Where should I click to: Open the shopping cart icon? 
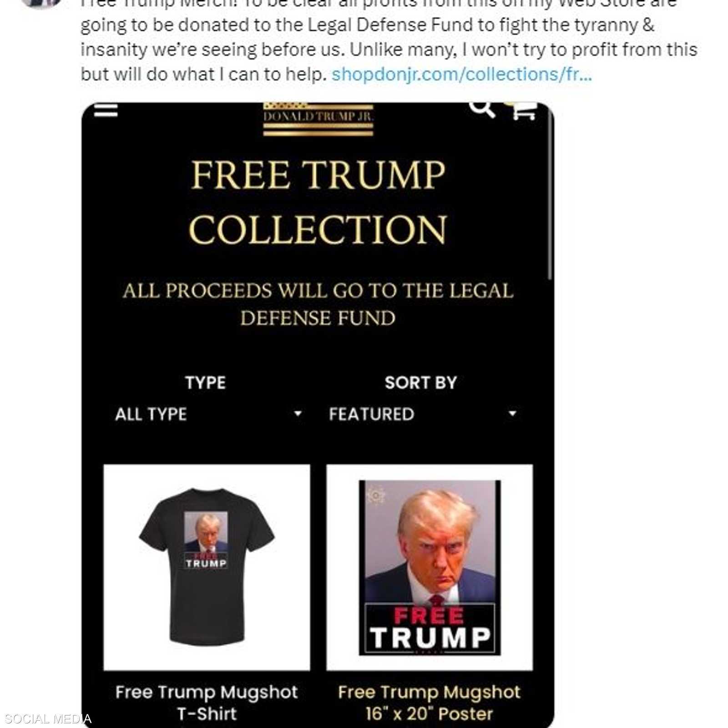click(521, 111)
